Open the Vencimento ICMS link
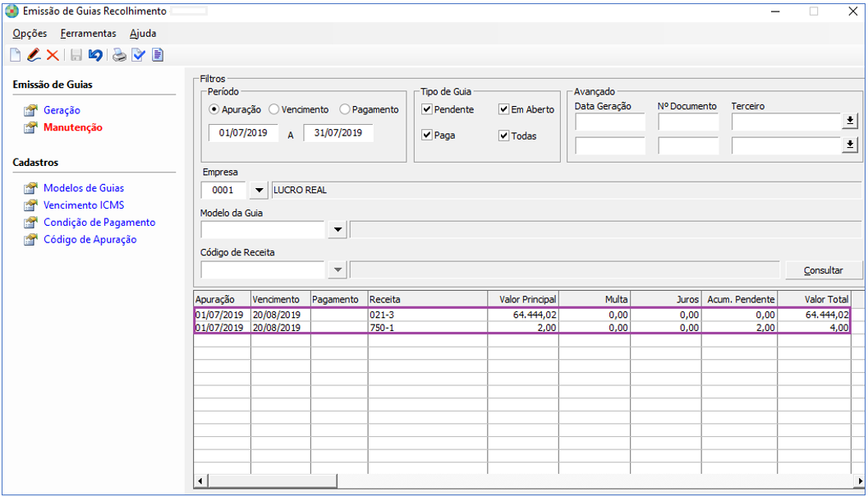This screenshot has height=497, width=868. 84,205
